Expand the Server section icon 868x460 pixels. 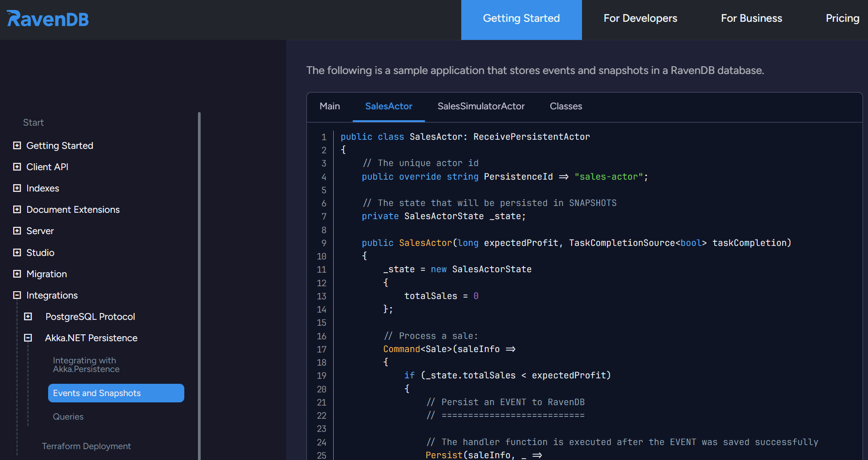click(x=17, y=231)
